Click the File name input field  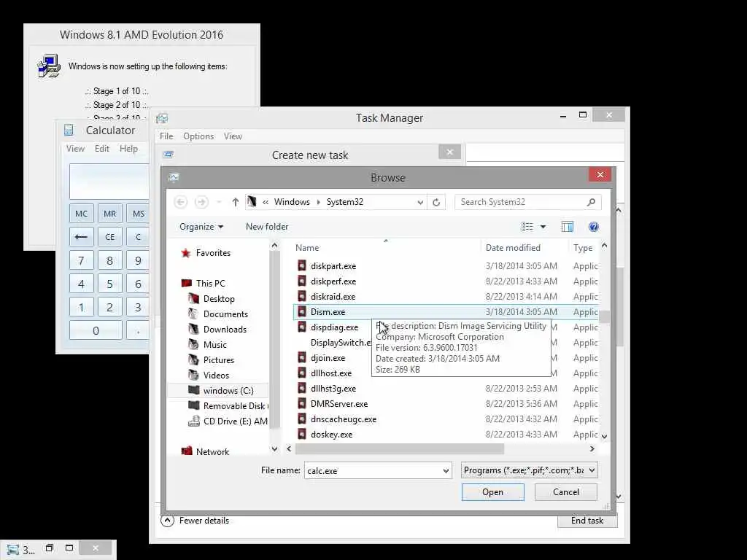(x=378, y=470)
